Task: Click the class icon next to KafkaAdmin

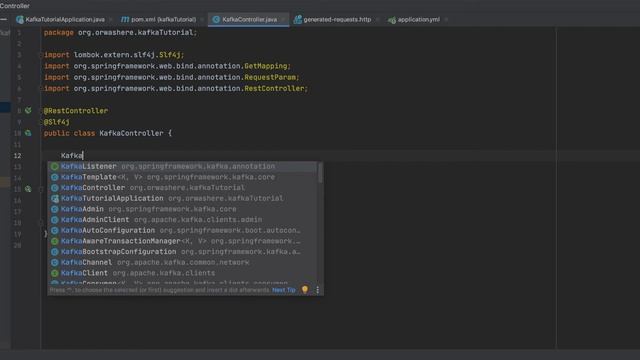Action: click(x=55, y=209)
